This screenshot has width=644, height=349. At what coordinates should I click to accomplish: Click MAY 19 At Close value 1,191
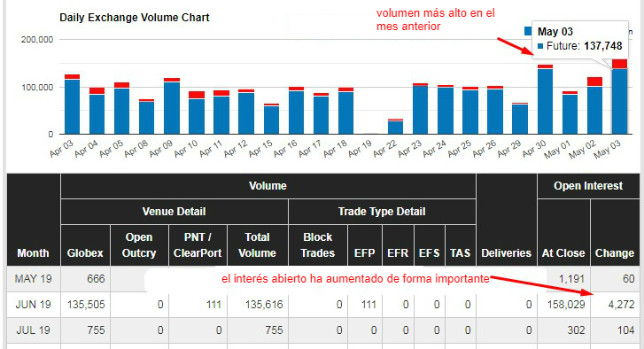[571, 279]
